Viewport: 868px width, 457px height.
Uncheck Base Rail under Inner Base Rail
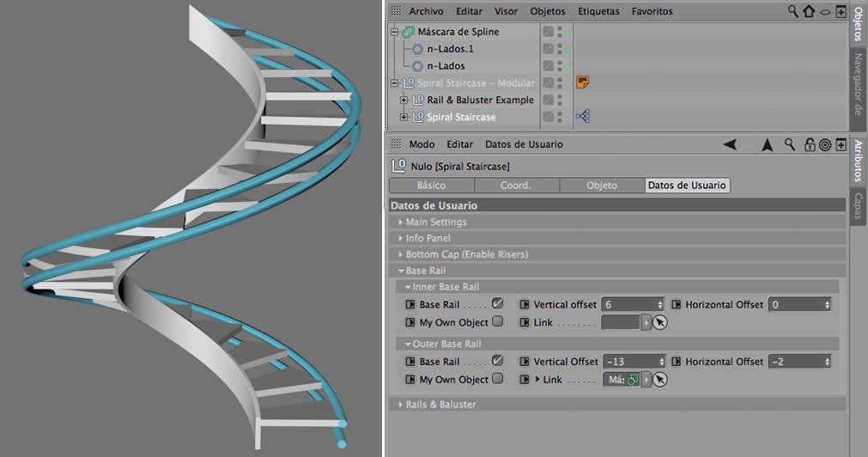click(x=497, y=304)
